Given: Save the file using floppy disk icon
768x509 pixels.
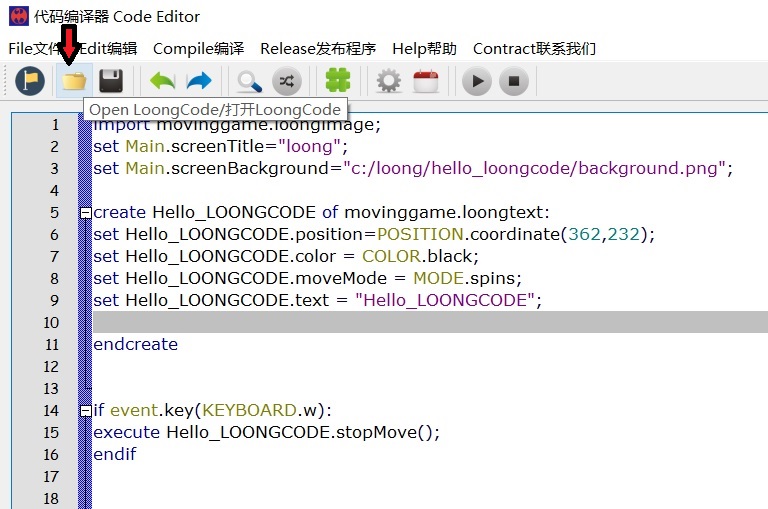Looking at the screenshot, I should 110,81.
